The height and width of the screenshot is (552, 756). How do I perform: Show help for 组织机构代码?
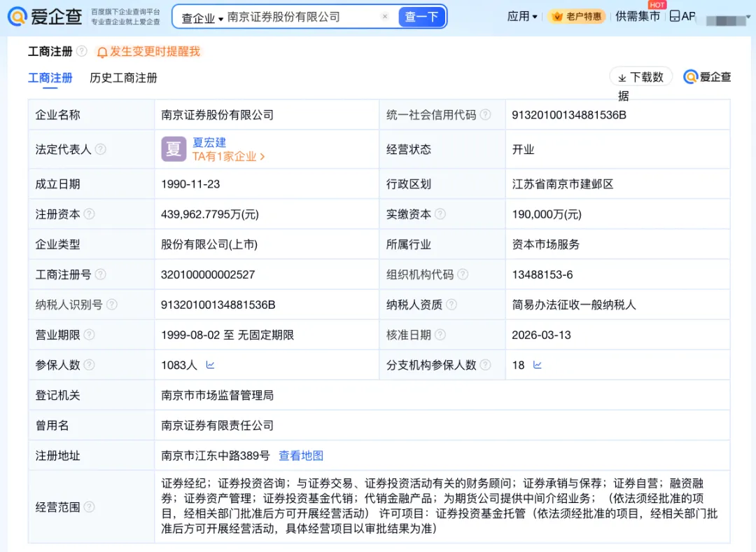click(x=463, y=274)
